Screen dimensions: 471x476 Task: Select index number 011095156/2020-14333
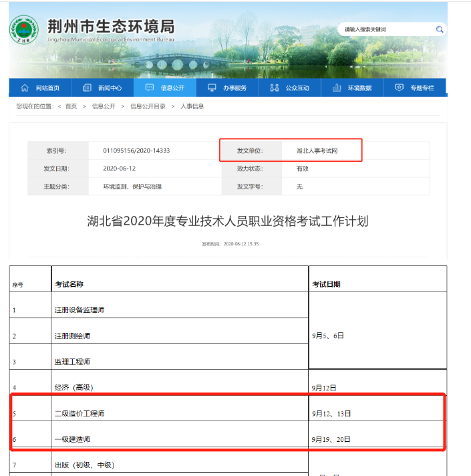coord(136,151)
